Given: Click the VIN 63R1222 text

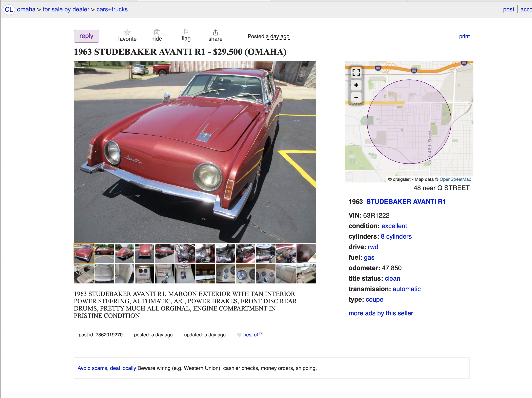Looking at the screenshot, I should (369, 215).
